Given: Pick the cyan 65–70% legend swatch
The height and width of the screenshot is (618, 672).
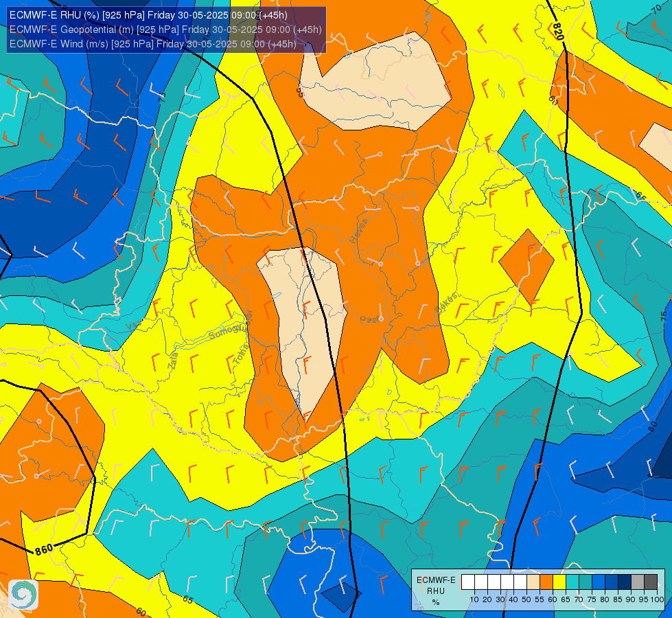Looking at the screenshot, I should 572,582.
